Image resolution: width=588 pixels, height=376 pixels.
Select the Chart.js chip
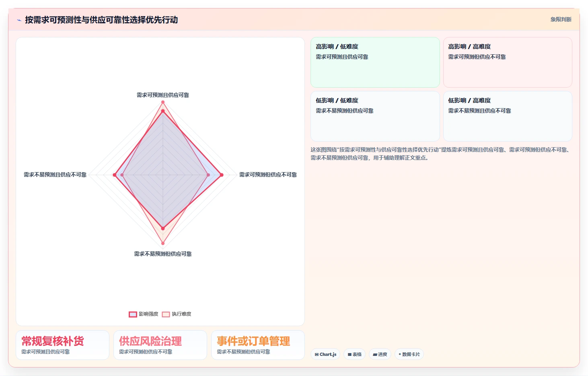[325, 354]
